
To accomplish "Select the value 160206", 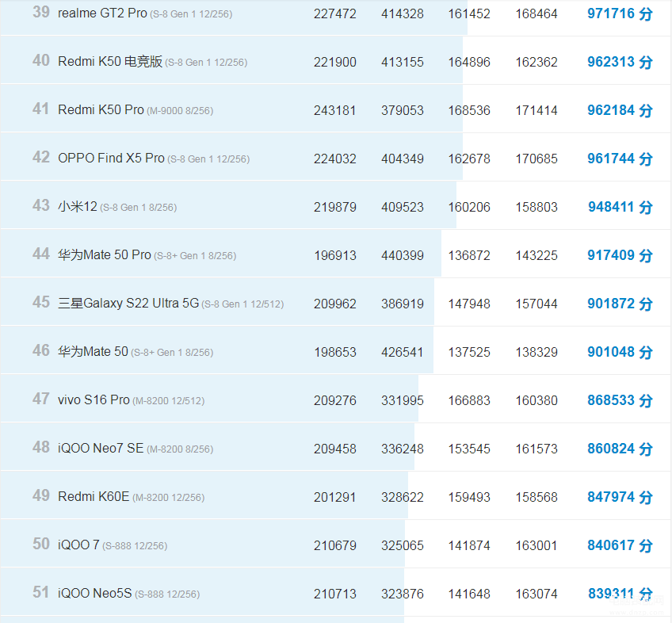I will click(x=469, y=208).
